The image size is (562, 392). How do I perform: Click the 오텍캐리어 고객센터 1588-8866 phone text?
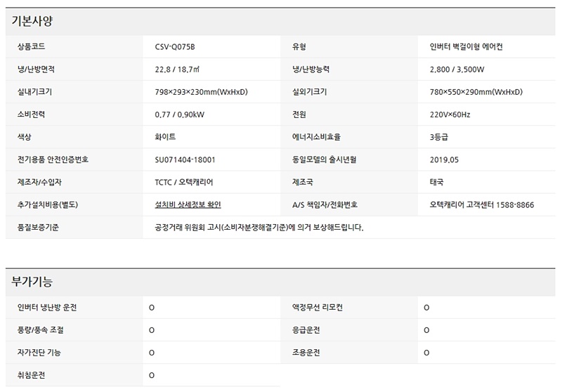click(481, 204)
